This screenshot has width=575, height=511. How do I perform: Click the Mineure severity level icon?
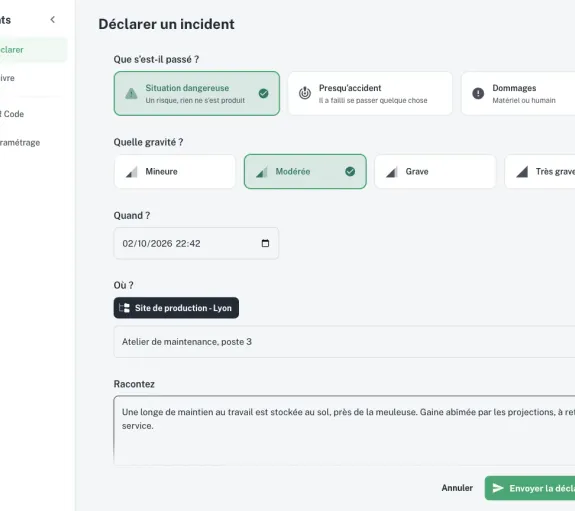pyautogui.click(x=131, y=172)
